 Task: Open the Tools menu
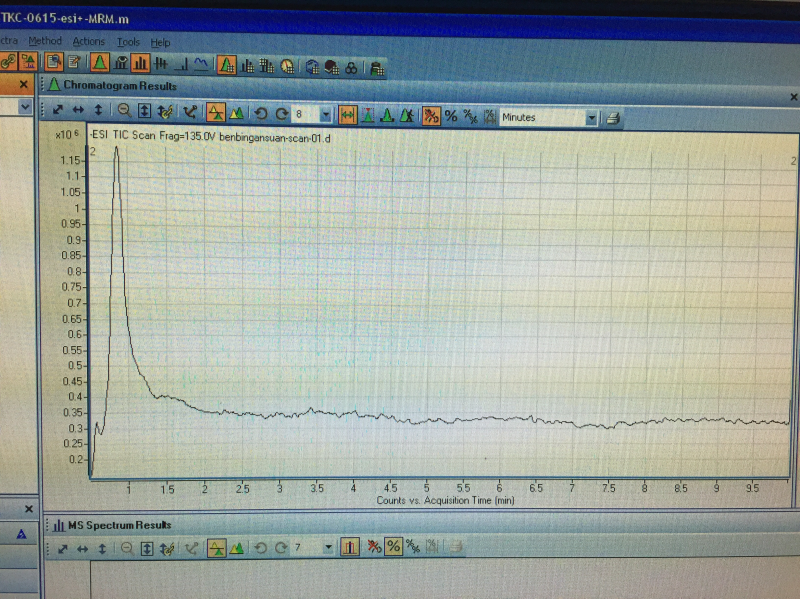128,42
